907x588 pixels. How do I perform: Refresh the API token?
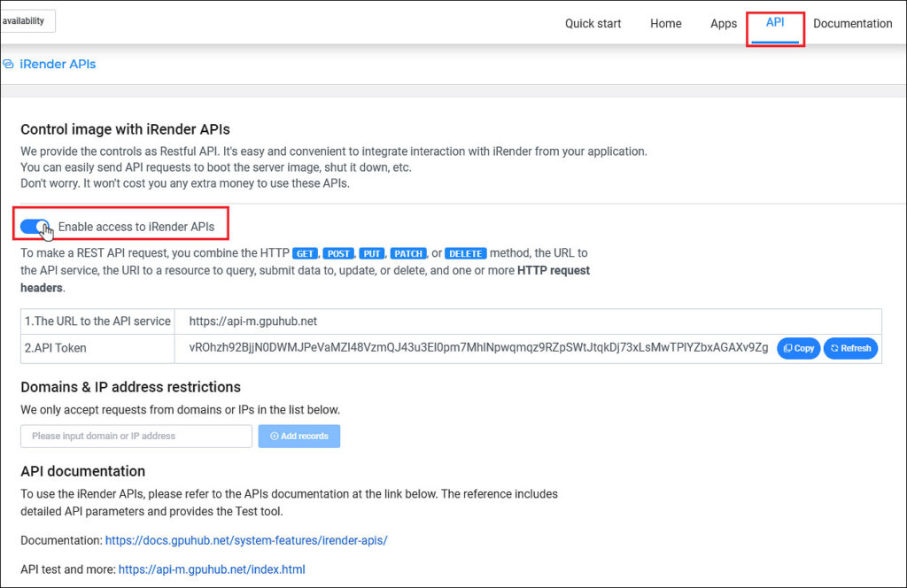(850, 348)
